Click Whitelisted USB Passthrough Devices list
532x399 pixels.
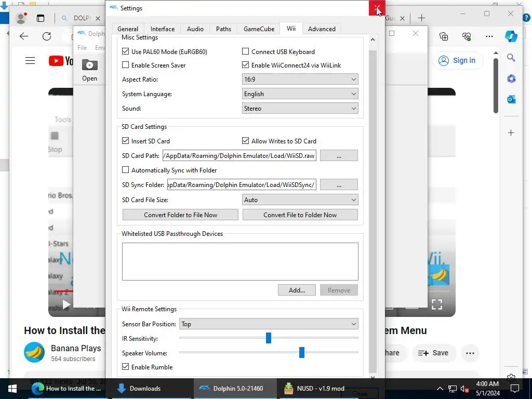pyautogui.click(x=240, y=262)
